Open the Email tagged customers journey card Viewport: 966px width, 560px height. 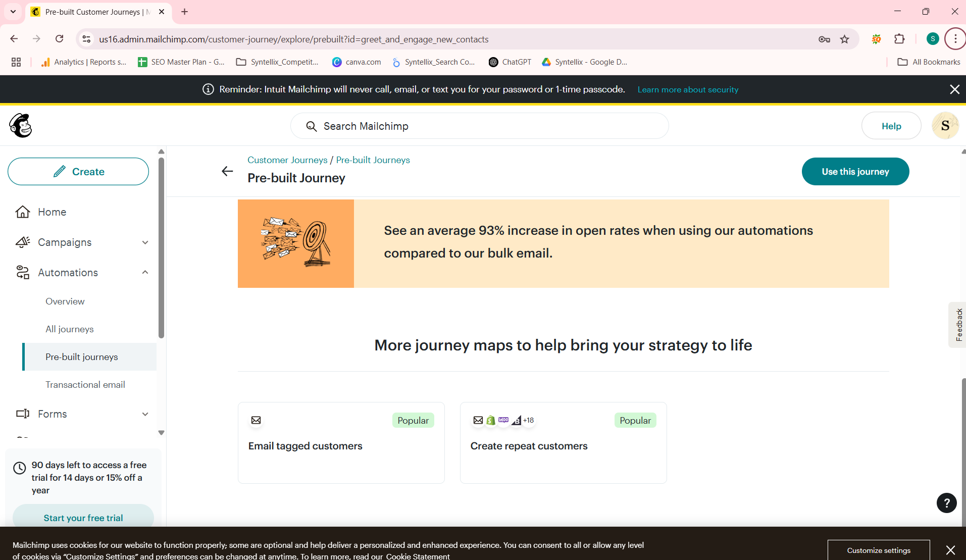[341, 443]
